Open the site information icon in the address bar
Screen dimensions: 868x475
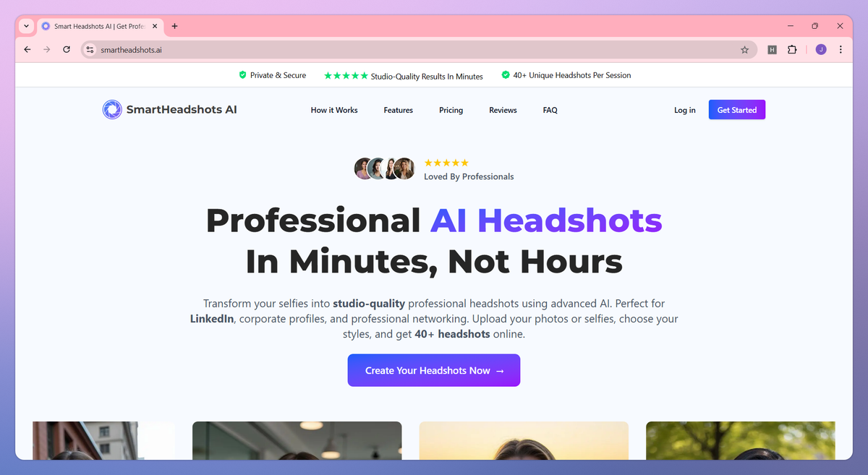pyautogui.click(x=90, y=50)
